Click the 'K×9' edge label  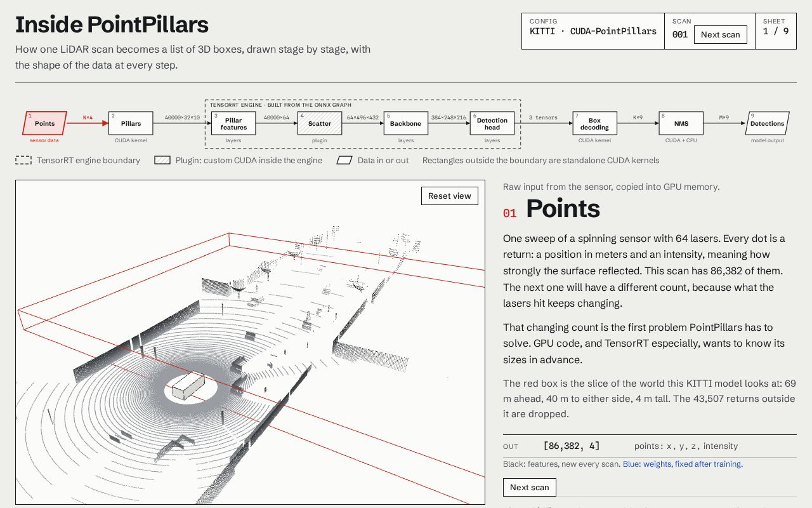(638, 117)
